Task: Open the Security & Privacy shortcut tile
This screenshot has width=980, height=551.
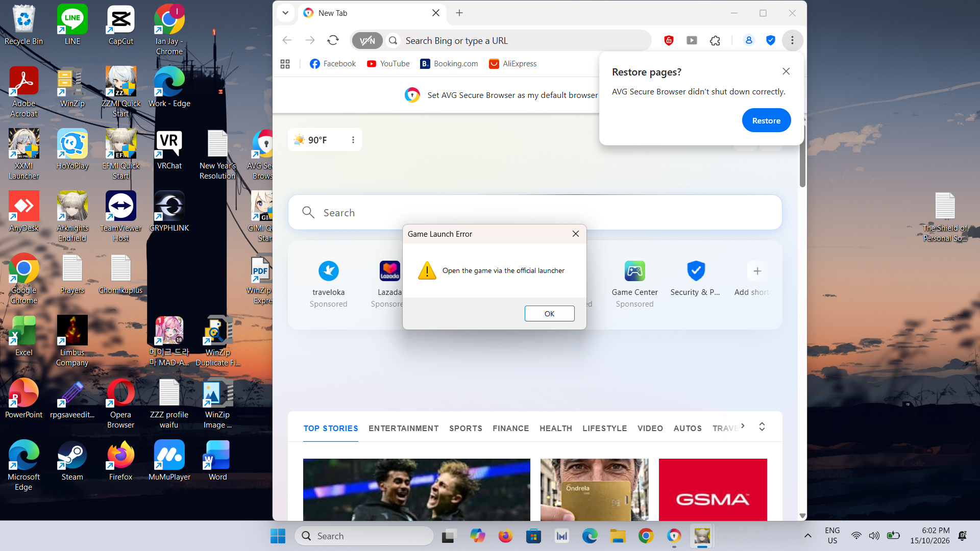Action: coord(695,279)
